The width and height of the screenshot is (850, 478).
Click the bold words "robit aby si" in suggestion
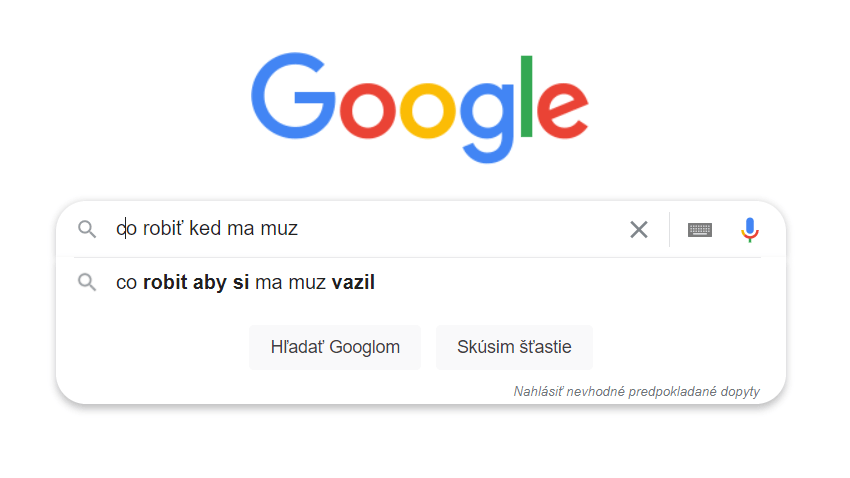click(196, 282)
